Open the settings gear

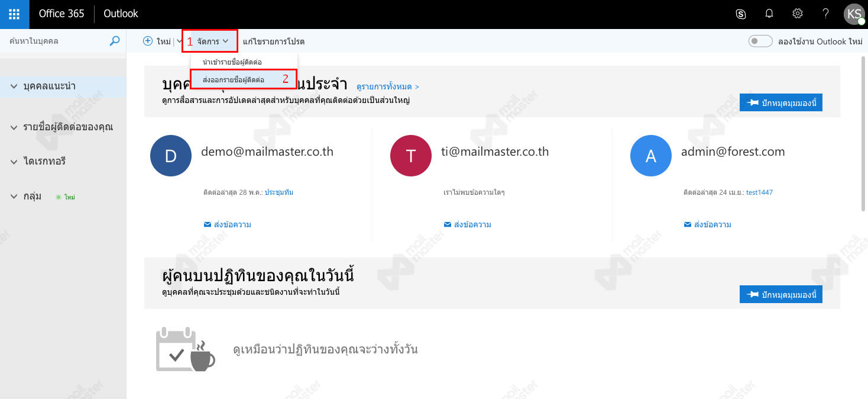coord(798,14)
